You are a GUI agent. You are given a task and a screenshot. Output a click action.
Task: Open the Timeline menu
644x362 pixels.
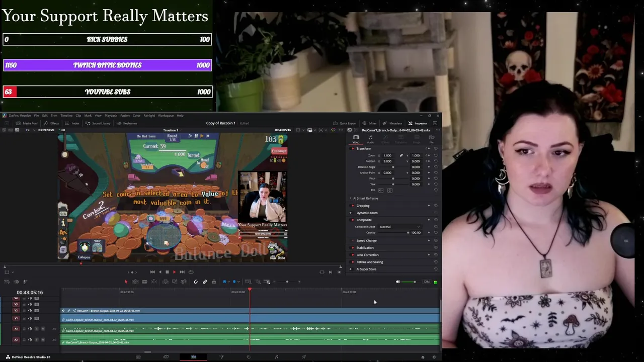coord(66,116)
